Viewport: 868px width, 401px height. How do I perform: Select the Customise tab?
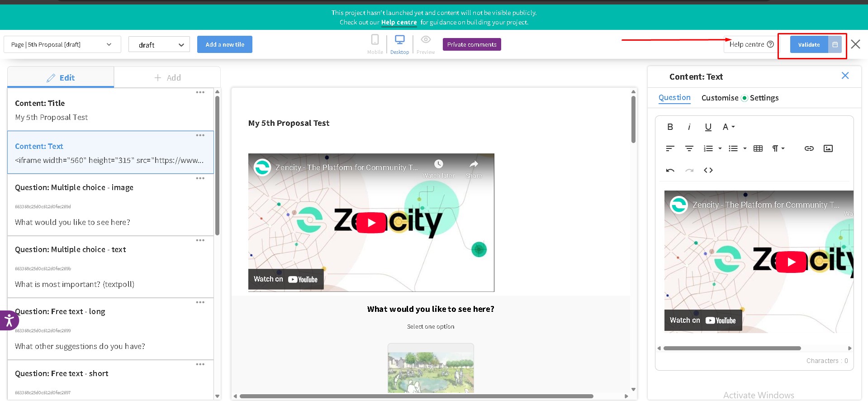pyautogui.click(x=720, y=98)
